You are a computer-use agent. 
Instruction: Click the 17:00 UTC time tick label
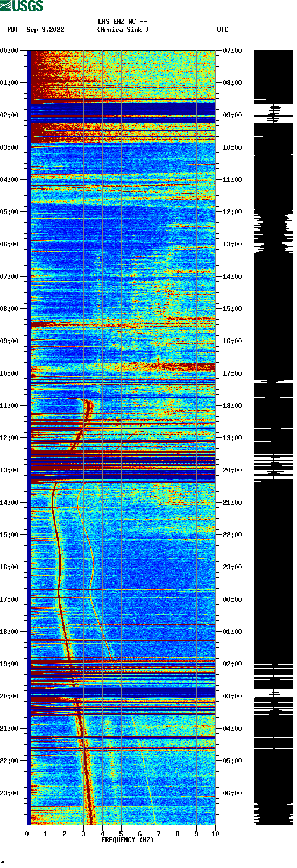click(232, 373)
